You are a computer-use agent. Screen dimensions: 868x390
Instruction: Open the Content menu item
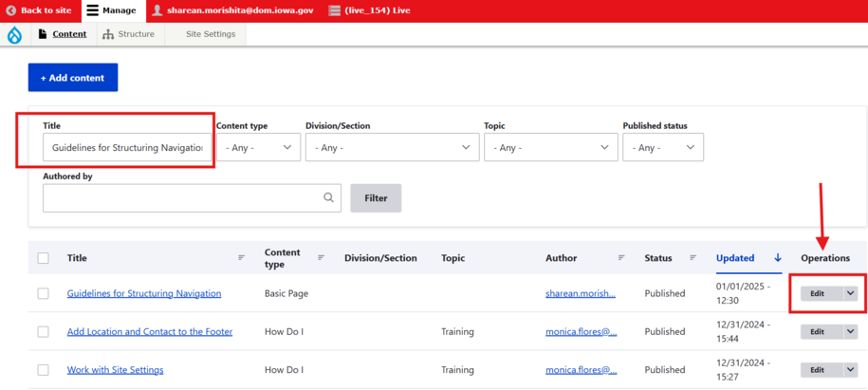point(64,34)
